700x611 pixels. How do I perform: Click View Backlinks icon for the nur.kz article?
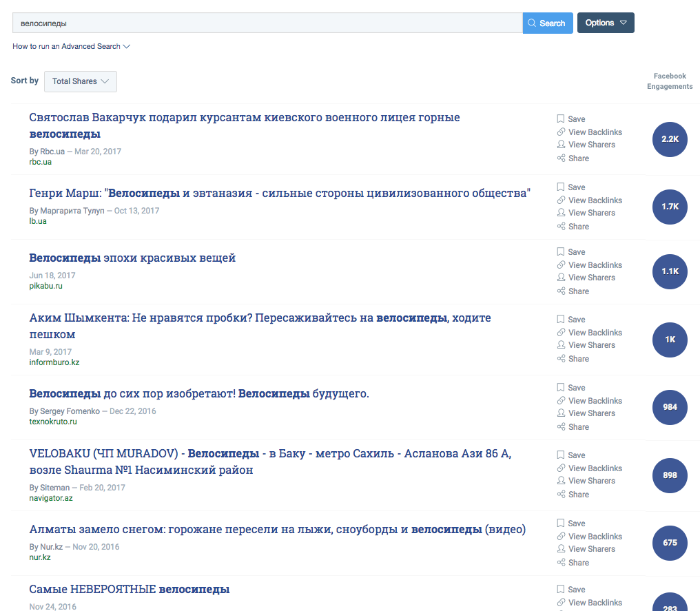click(561, 536)
